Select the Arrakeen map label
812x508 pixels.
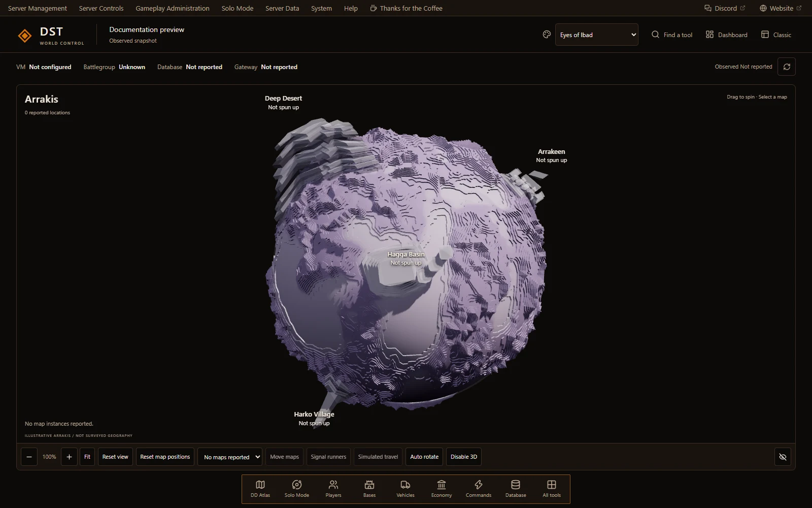point(551,155)
